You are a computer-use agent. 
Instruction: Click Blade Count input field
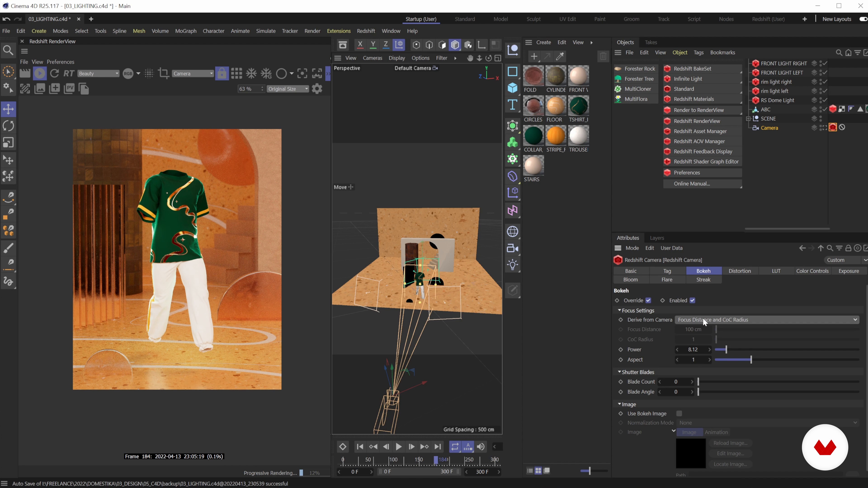pyautogui.click(x=676, y=382)
